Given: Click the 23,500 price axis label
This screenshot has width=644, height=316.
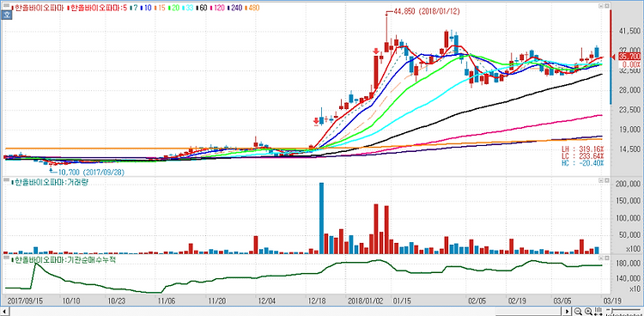Looking at the screenshot, I should [629, 110].
